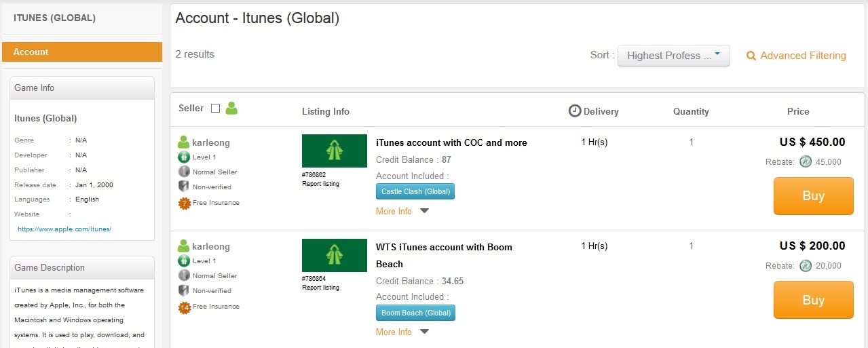Click Non-verified shield icon in first listing
868x348 pixels.
pyautogui.click(x=183, y=187)
